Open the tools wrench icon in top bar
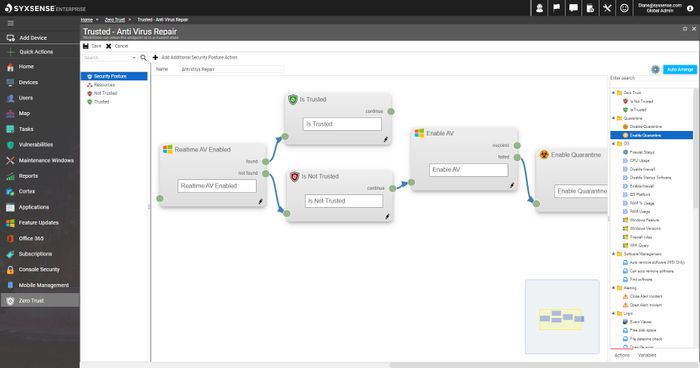The image size is (700, 368). tap(607, 8)
